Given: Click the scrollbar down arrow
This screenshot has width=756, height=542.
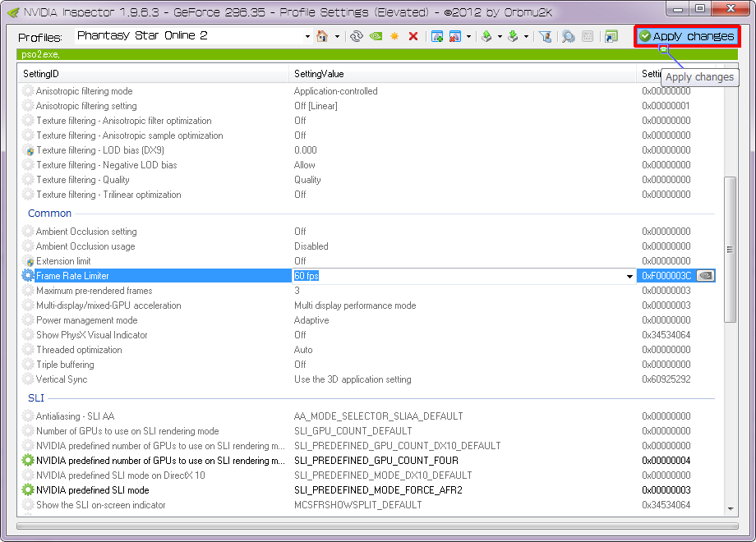Looking at the screenshot, I should point(730,509).
